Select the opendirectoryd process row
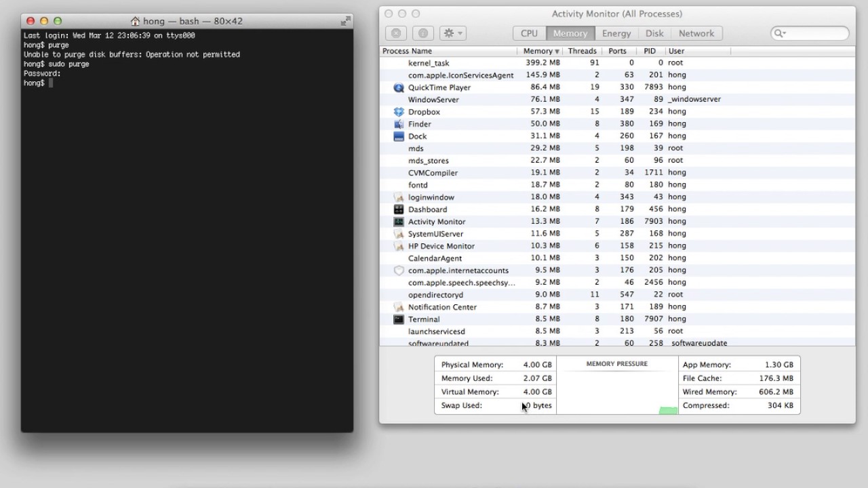Image resolution: width=868 pixels, height=488 pixels. coord(617,295)
